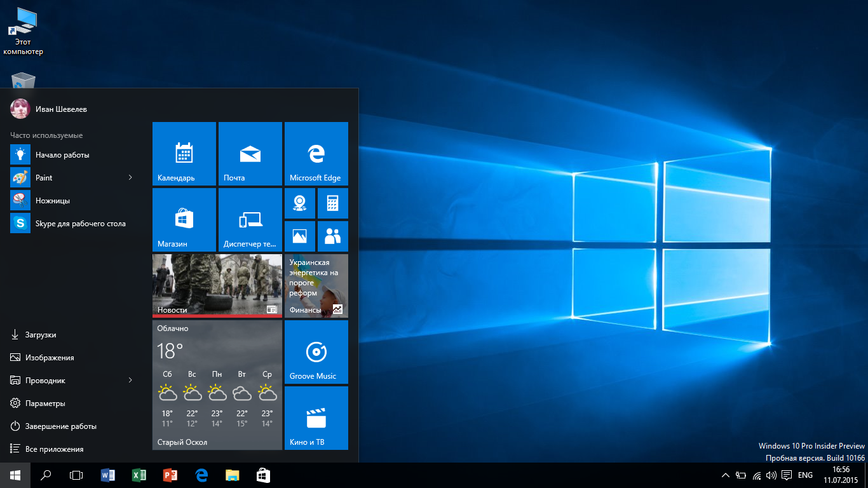Open the Weather tile for Старый Оскол
Screen dimensions: 868x488
coord(217,385)
